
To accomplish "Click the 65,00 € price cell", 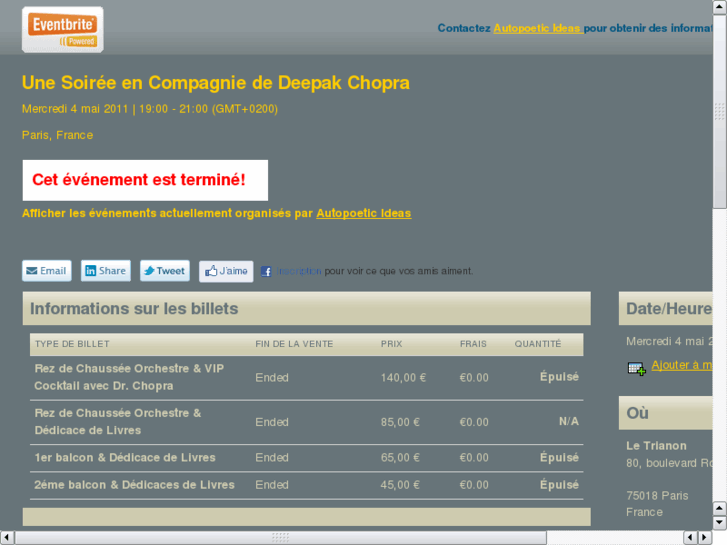I will 400,458.
